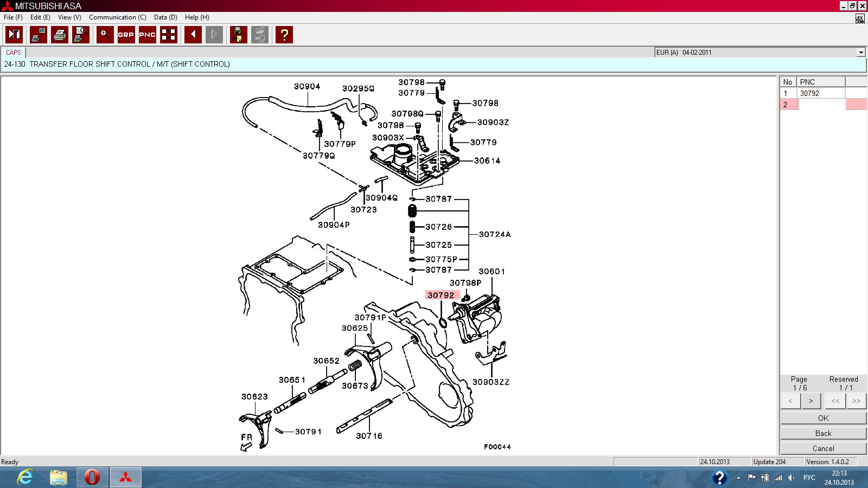Image resolution: width=868 pixels, height=488 pixels.
Task: Go to next page with > button
Action: pos(810,401)
